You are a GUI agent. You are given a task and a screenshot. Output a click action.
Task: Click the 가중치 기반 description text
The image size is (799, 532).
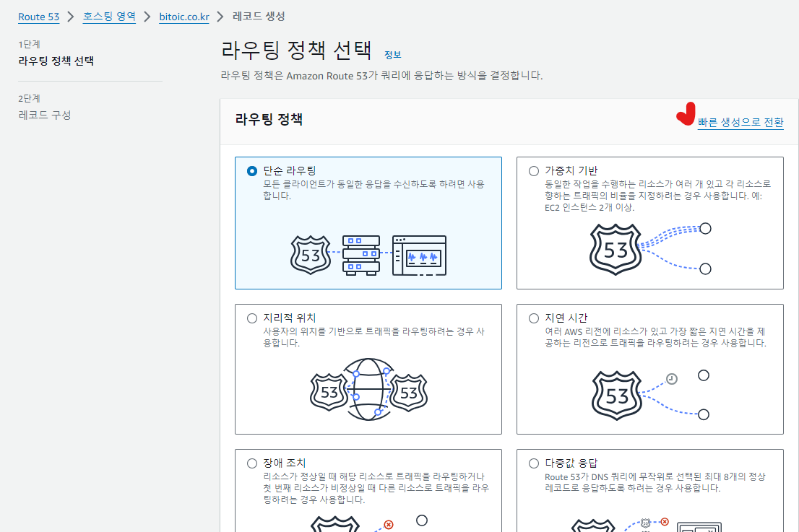pos(658,196)
